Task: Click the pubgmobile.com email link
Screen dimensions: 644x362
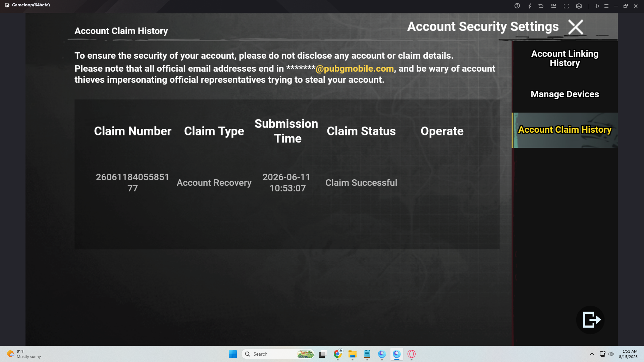Action: 355,68
